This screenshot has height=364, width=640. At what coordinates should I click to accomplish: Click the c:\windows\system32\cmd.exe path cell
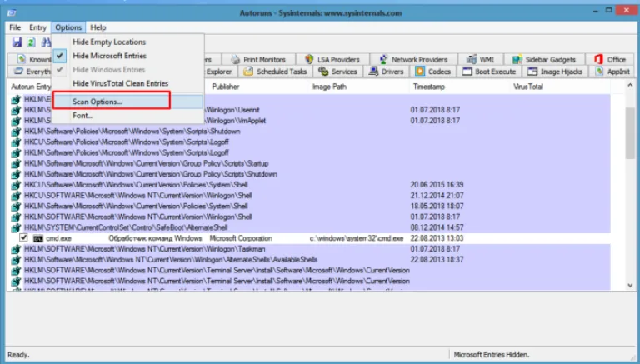click(x=357, y=238)
